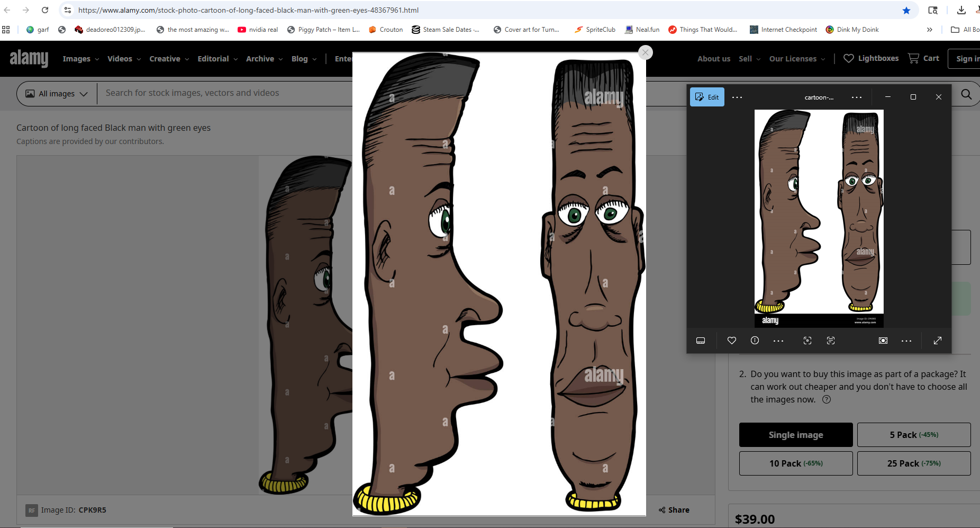Open the Steam Sale Dates bookmark
The height and width of the screenshot is (528, 980).
(x=446, y=30)
